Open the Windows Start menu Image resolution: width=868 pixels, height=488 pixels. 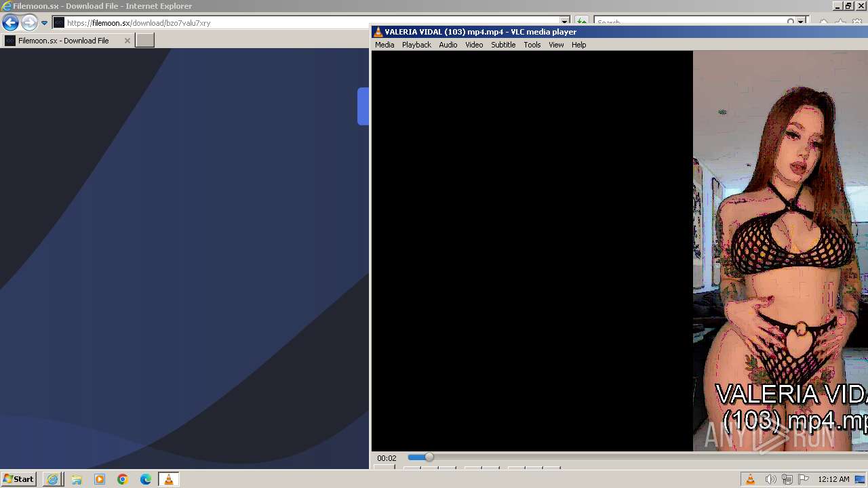(18, 479)
